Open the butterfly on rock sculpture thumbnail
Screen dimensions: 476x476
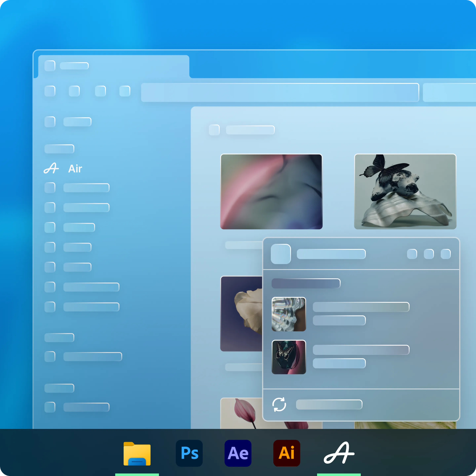[x=405, y=192]
